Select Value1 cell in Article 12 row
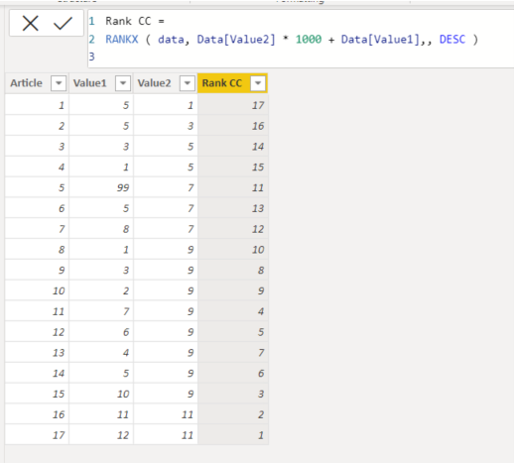Viewport: 514px width, 463px height. 101,332
